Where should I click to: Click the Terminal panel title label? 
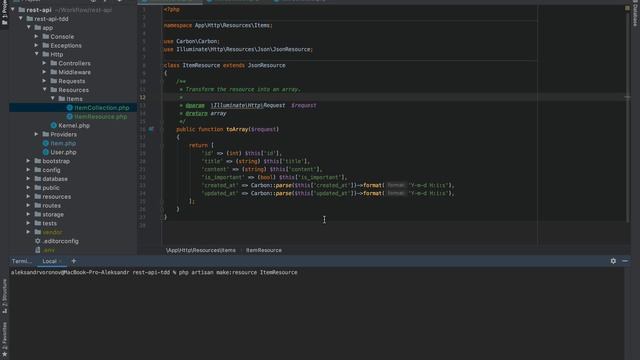click(21, 261)
